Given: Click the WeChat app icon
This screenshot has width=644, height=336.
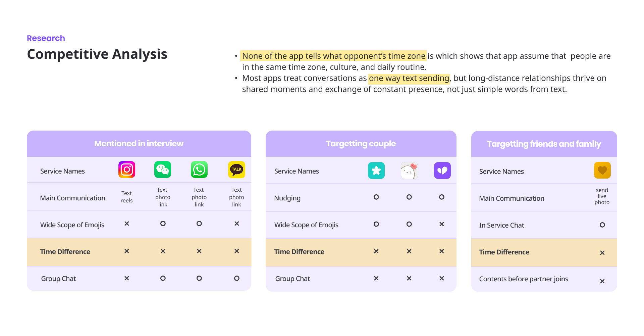Looking at the screenshot, I should (x=163, y=170).
